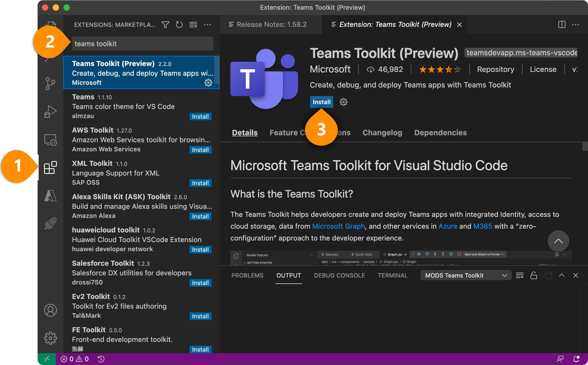This screenshot has width=588, height=365.
Task: Open the Accounts icon in the Activity Bar
Action: click(50, 310)
